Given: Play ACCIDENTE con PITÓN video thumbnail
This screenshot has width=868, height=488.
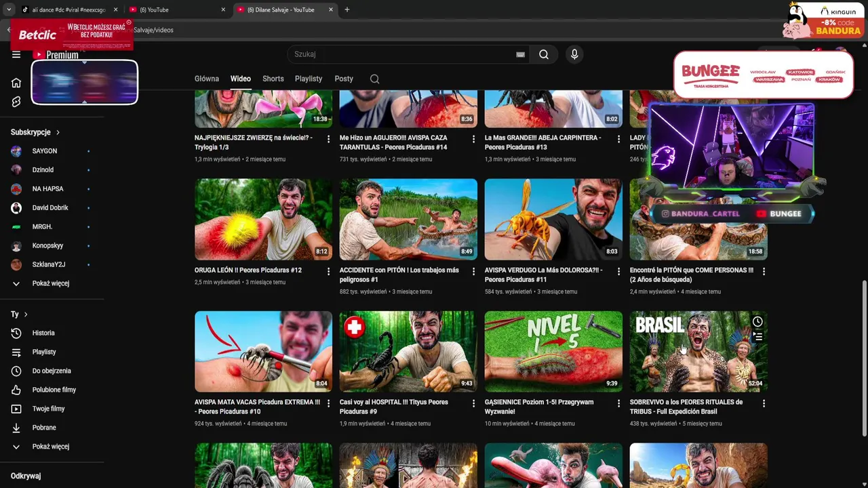Looking at the screenshot, I should (x=408, y=219).
